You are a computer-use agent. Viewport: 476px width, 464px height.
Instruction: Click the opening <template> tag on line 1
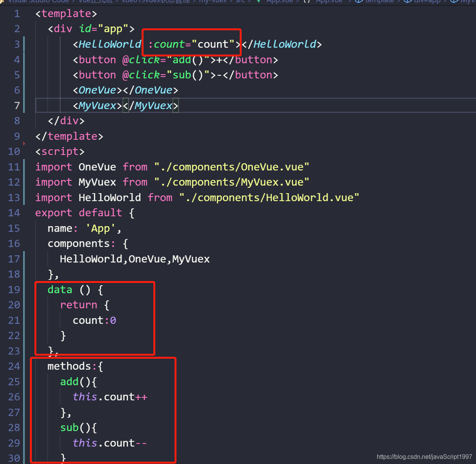point(66,14)
